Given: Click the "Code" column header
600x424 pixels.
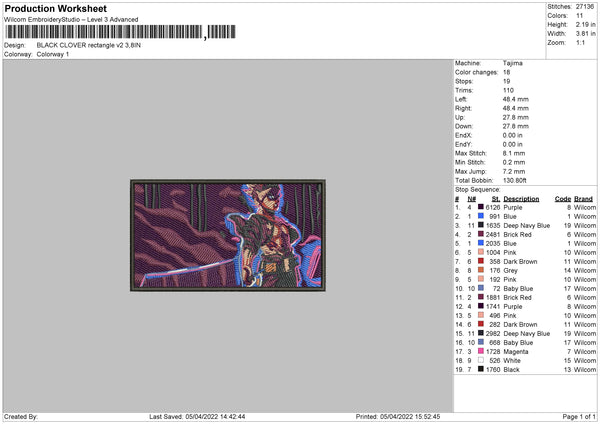Looking at the screenshot, I should (562, 199).
